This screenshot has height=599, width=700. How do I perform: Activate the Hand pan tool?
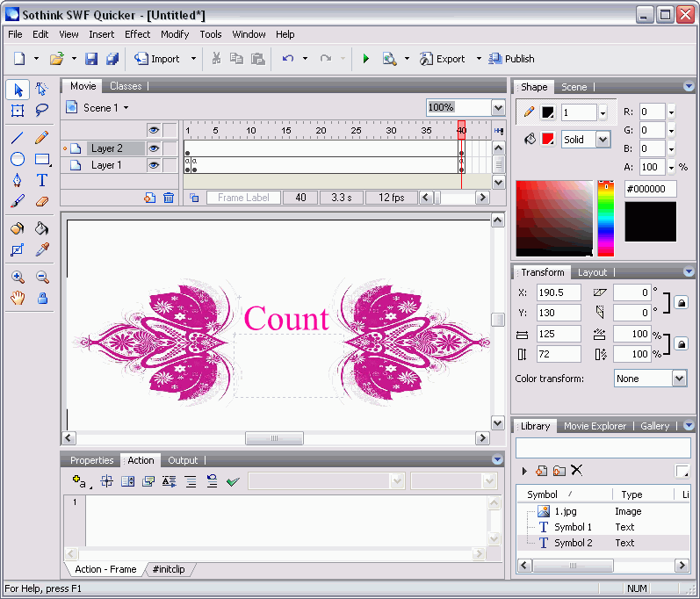coord(18,299)
